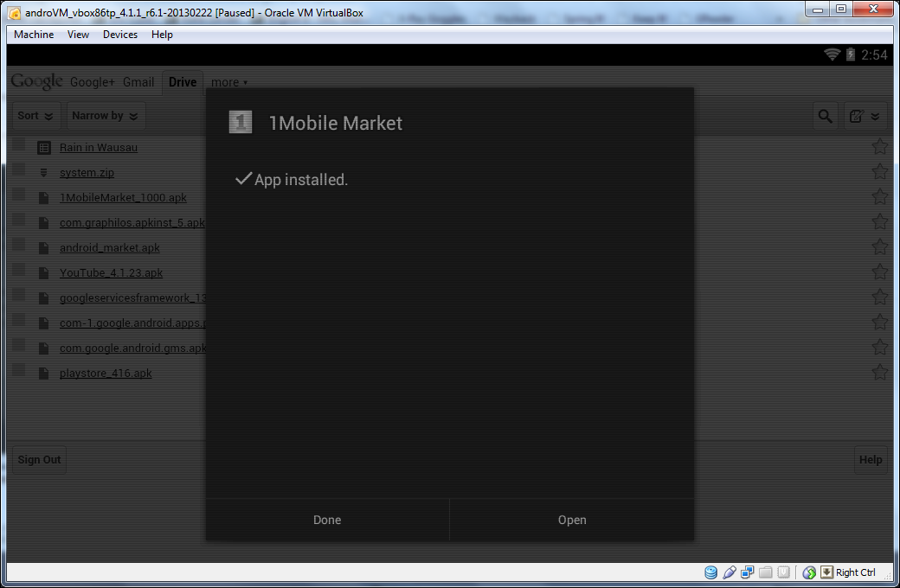Click the Android battery status icon
This screenshot has width=900, height=588.
pyautogui.click(x=851, y=54)
